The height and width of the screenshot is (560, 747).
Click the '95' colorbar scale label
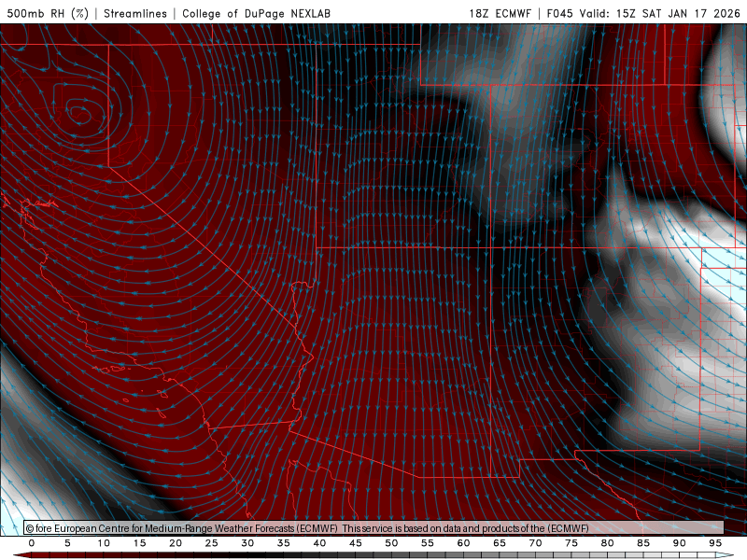tap(715, 543)
